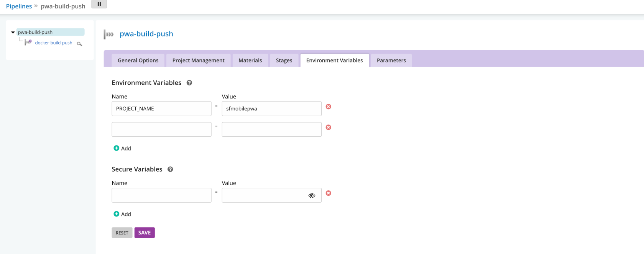Select pwa-build-push in the sidebar tree

[x=50, y=32]
